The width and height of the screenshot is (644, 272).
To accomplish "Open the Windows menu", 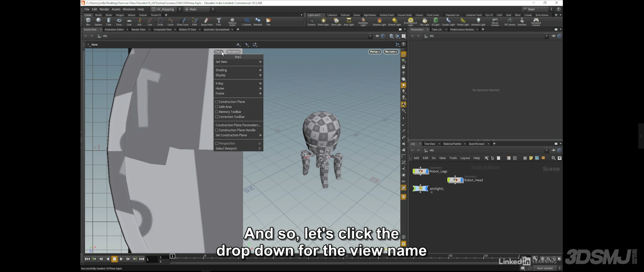I will [129, 9].
